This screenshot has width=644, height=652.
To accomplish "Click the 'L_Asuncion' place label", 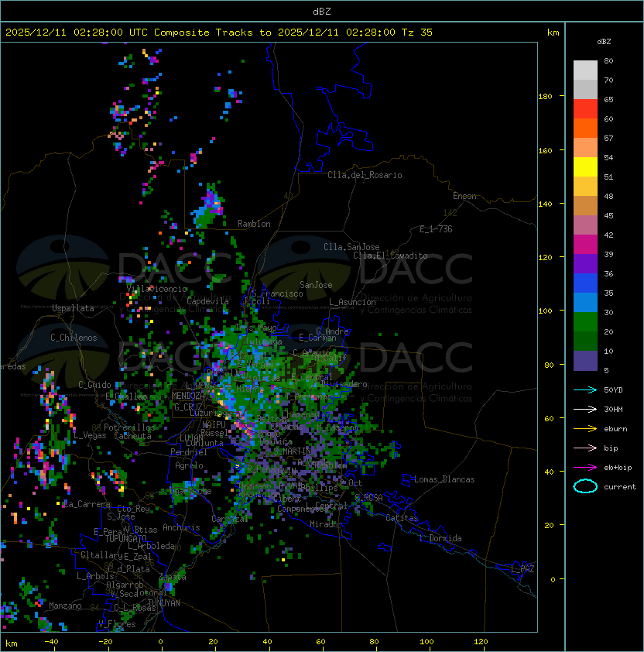I will click(x=352, y=302).
